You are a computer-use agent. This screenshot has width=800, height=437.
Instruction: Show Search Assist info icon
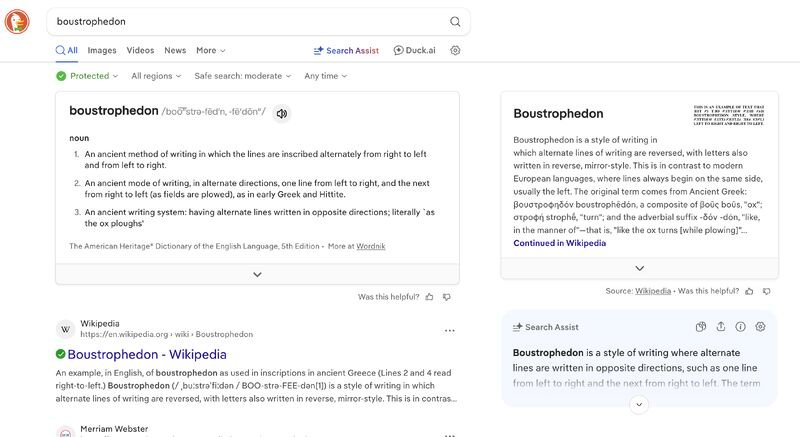coord(740,327)
